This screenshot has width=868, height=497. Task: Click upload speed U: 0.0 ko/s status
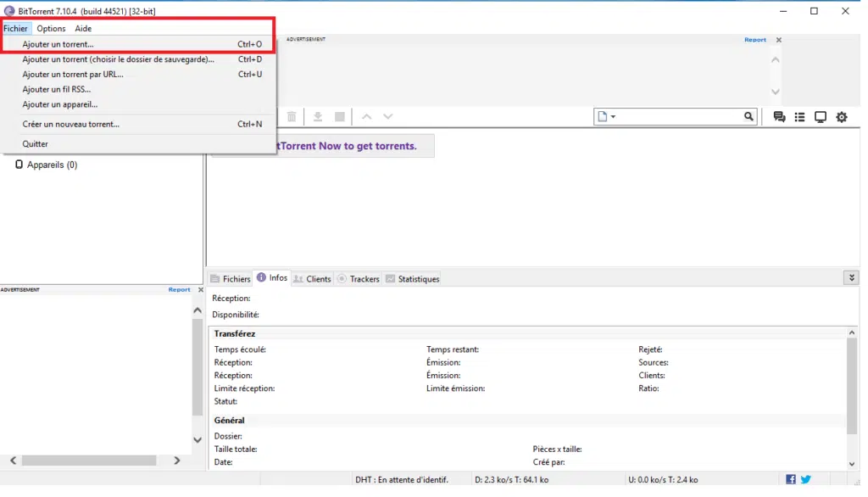pyautogui.click(x=663, y=480)
